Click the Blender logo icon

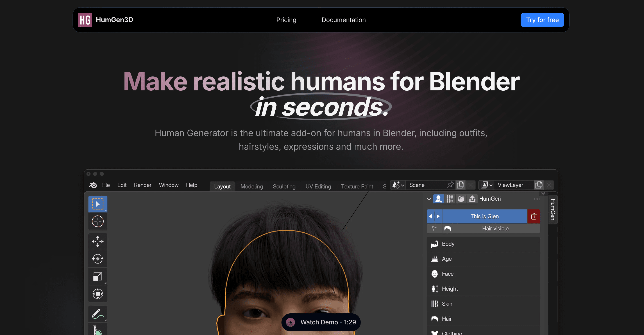pos(93,185)
